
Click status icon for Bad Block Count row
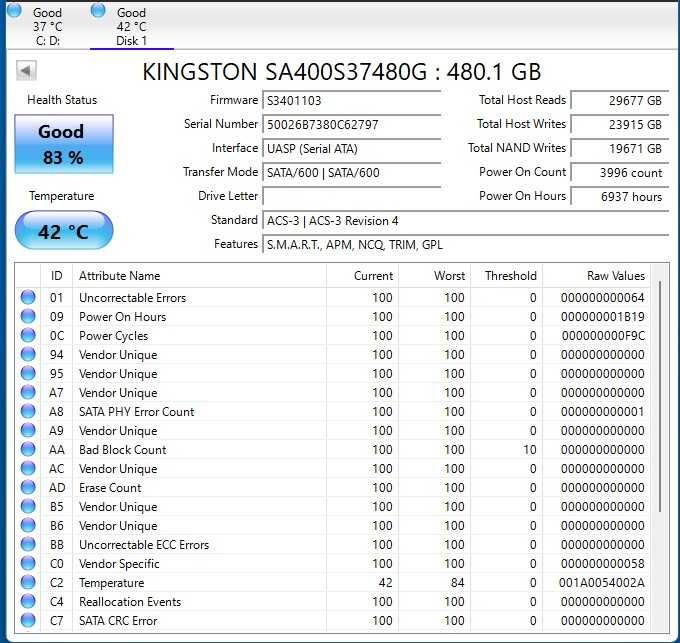28,450
